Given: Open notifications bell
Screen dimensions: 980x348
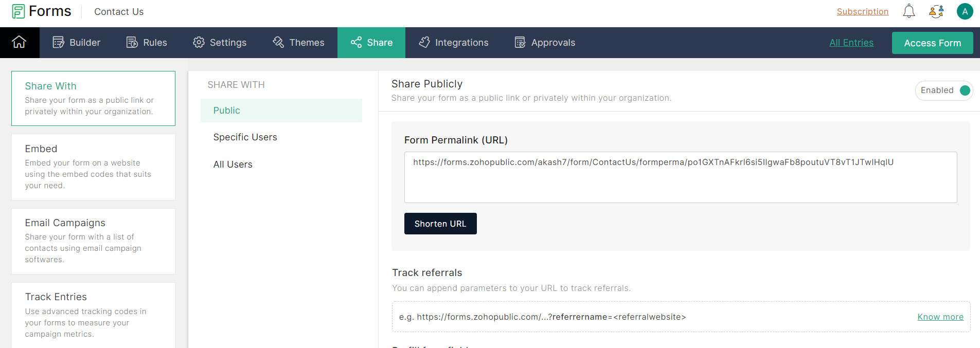Looking at the screenshot, I should (x=909, y=11).
